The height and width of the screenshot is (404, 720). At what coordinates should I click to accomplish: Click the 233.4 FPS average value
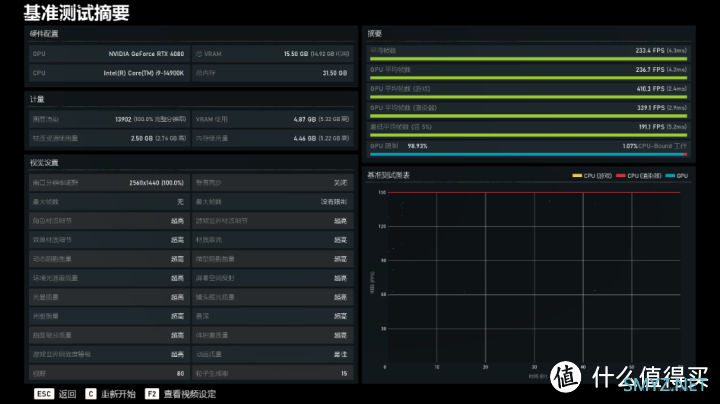(650, 50)
